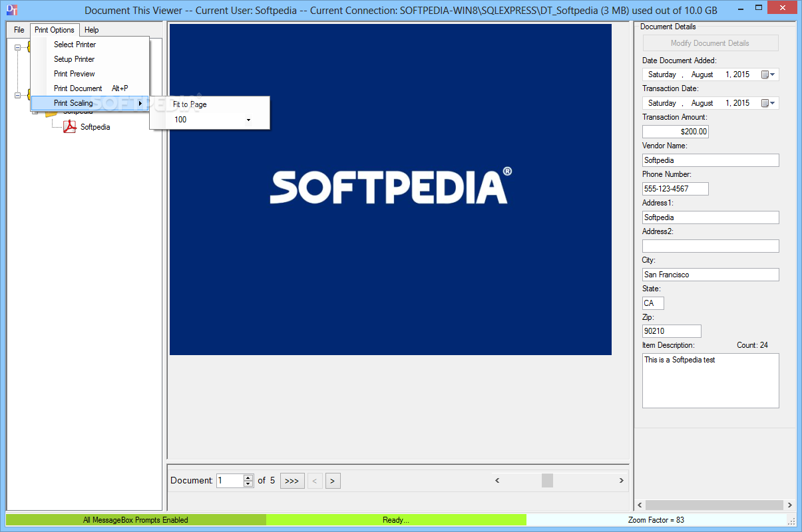The image size is (802, 532).
Task: Collapse the second root tree node
Action: click(18, 95)
